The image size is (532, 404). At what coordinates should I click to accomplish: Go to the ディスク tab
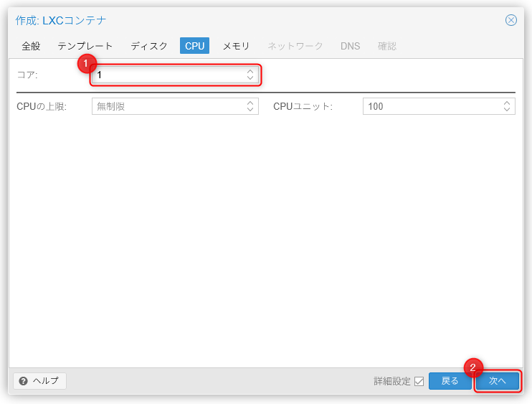pos(149,46)
